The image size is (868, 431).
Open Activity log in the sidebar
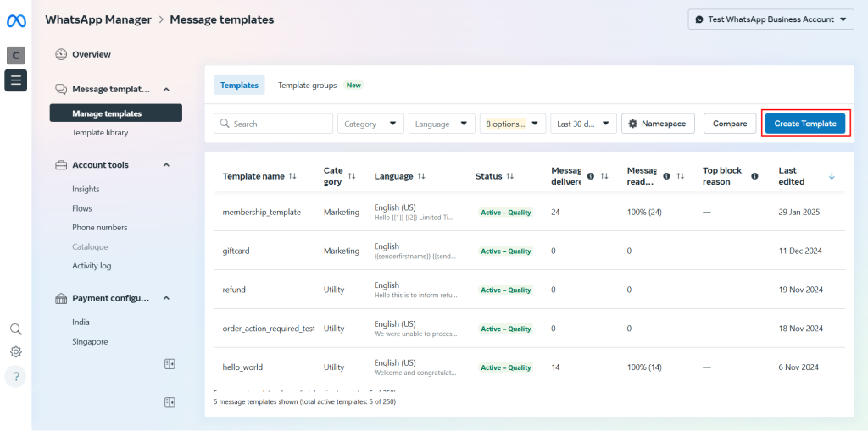[x=92, y=266]
